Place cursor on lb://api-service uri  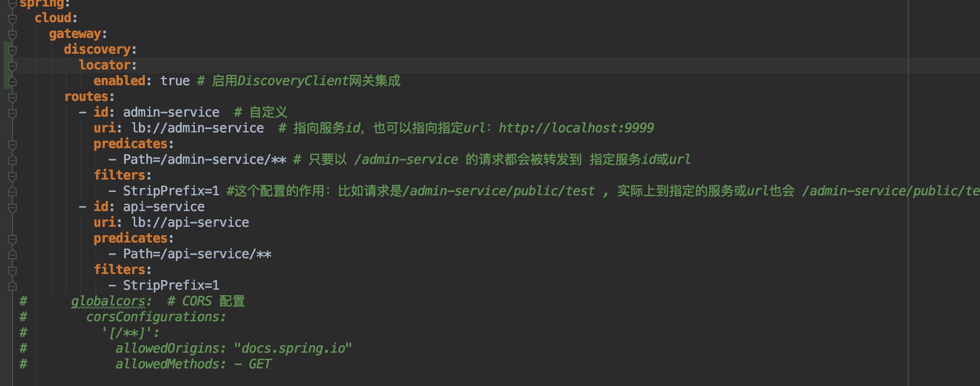coord(190,223)
